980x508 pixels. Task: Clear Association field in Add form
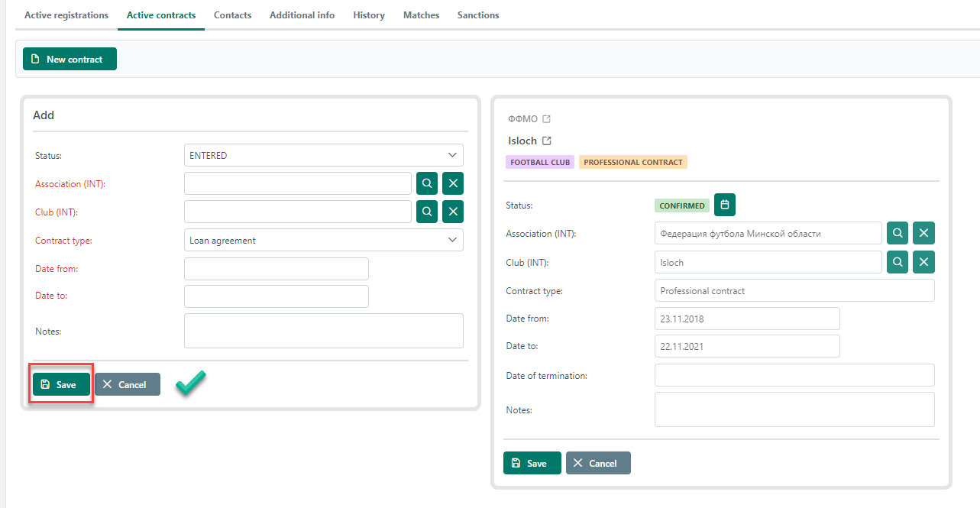pyautogui.click(x=453, y=183)
